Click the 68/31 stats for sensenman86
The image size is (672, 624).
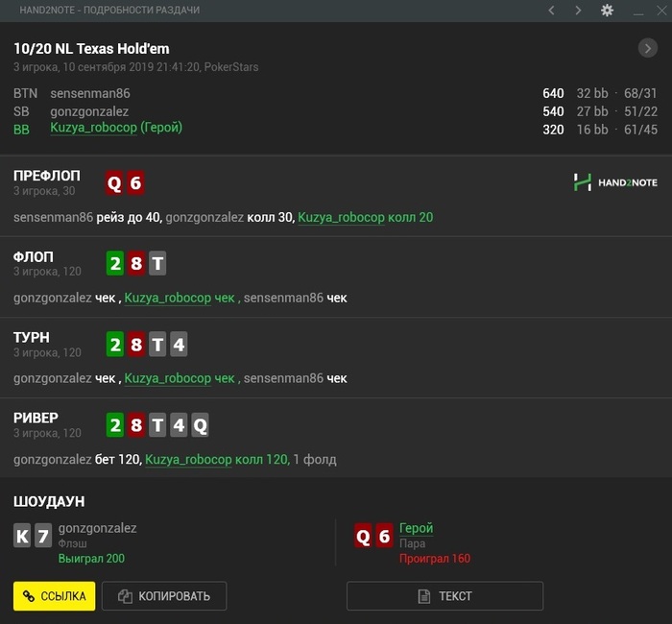(640, 93)
